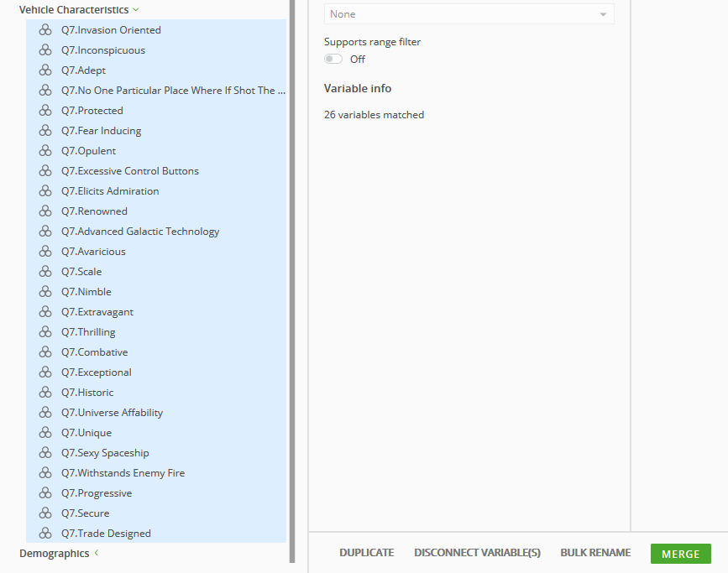Click the variable icon beside Q7.Scale

click(45, 272)
